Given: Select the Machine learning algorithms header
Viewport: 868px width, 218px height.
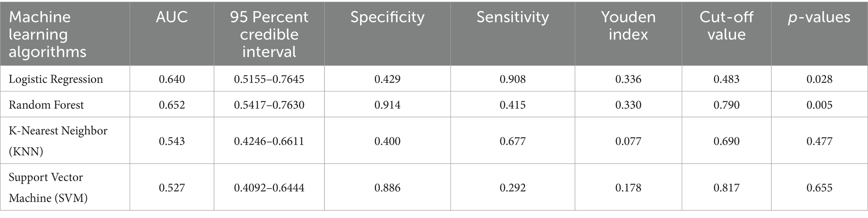Looking at the screenshot, I should (x=47, y=34).
